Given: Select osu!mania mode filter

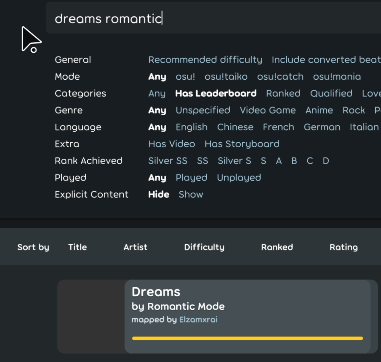Looking at the screenshot, I should click(337, 77).
